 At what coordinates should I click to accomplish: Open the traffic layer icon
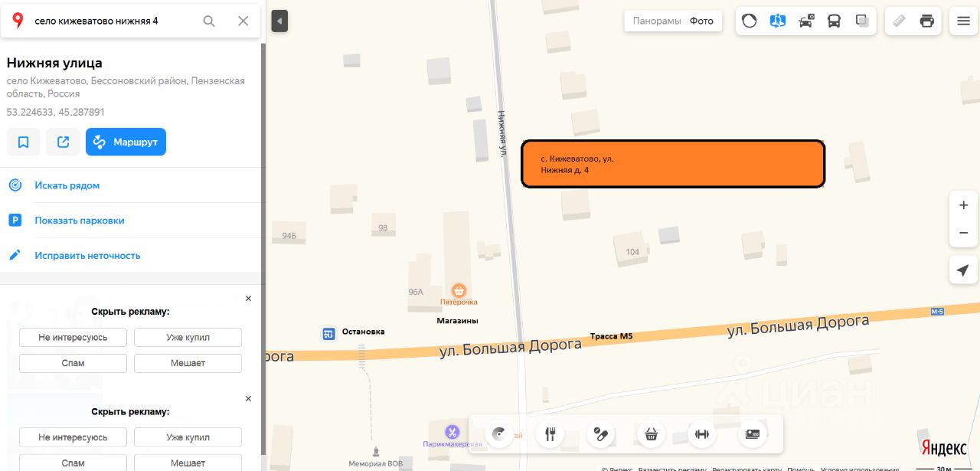[x=750, y=21]
